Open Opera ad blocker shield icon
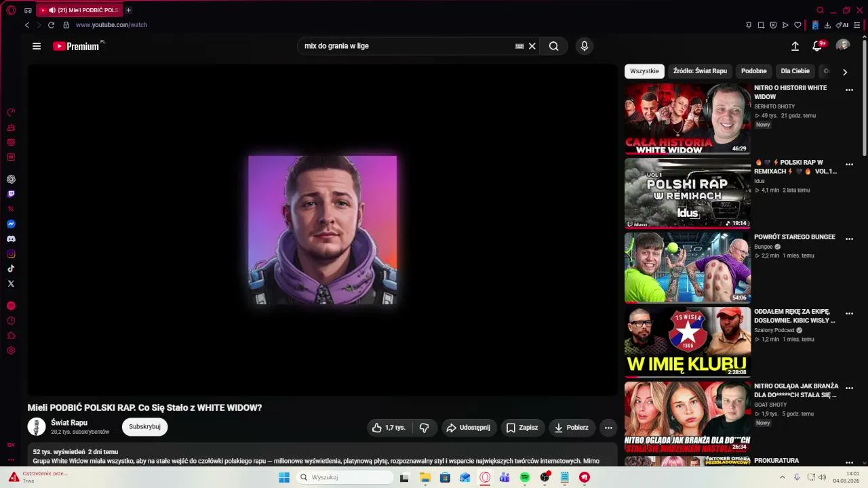Image resolution: width=868 pixels, height=488 pixels. click(773, 25)
